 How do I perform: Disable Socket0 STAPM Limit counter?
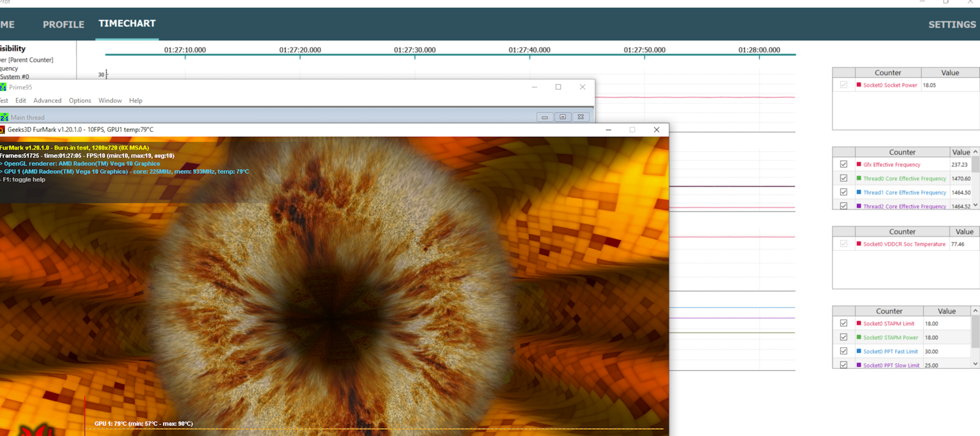coord(843,323)
